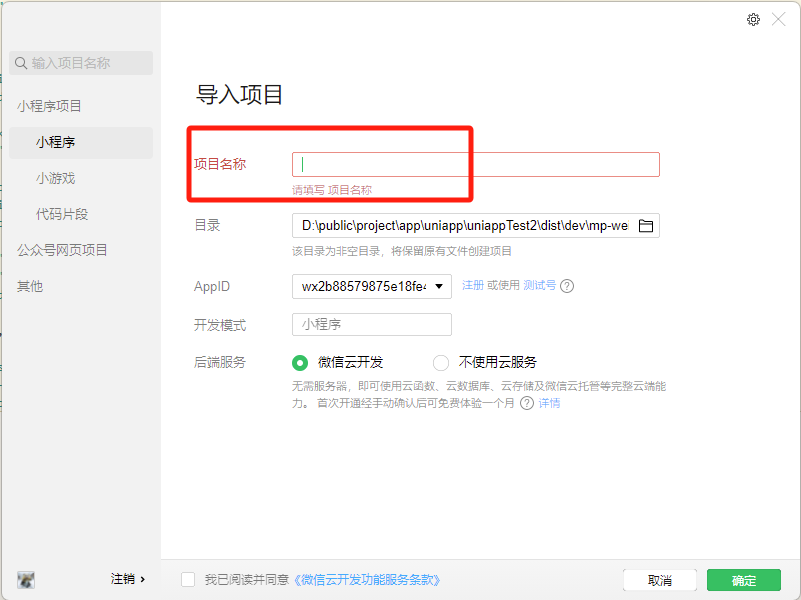
Task: Click the 该目录为非空目录 hint text
Action: pyautogui.click(x=402, y=251)
